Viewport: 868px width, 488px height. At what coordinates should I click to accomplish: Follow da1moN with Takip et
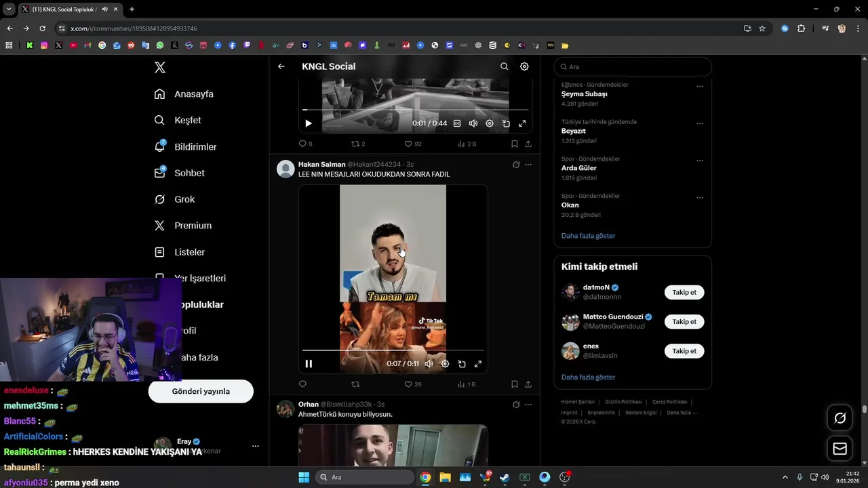coord(684,292)
